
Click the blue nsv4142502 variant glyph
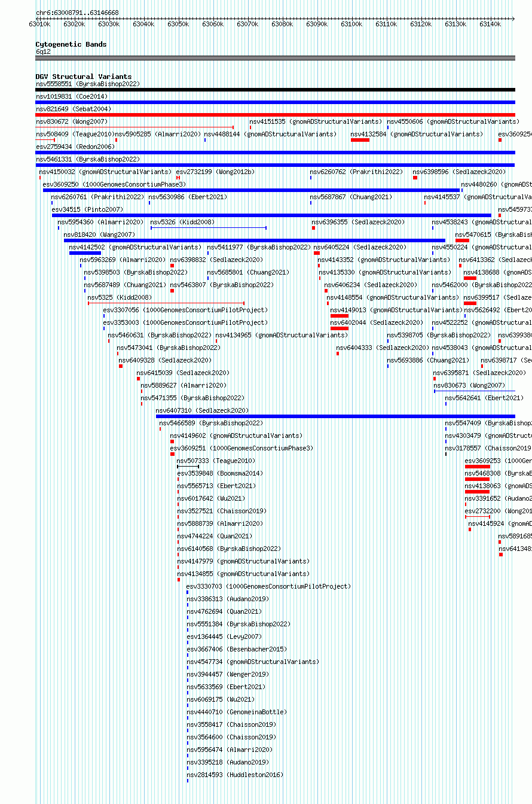pyautogui.click(x=85, y=253)
